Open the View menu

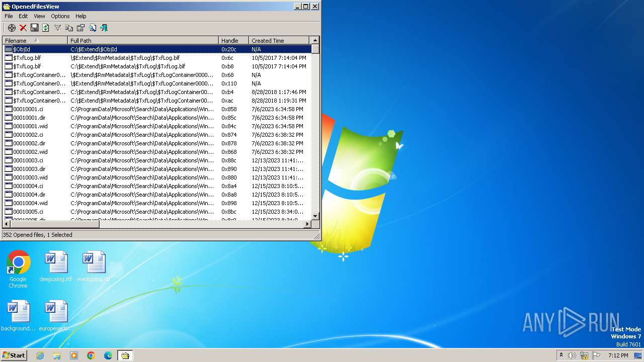(x=39, y=16)
